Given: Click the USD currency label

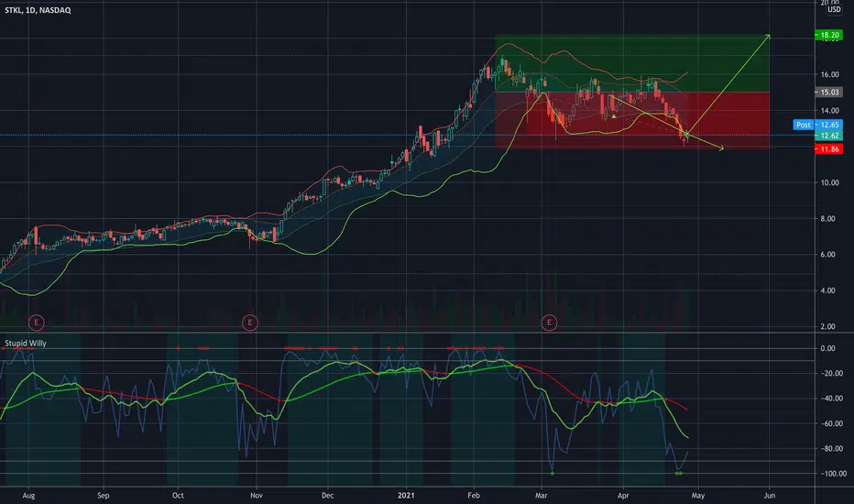Looking at the screenshot, I should coord(834,10).
